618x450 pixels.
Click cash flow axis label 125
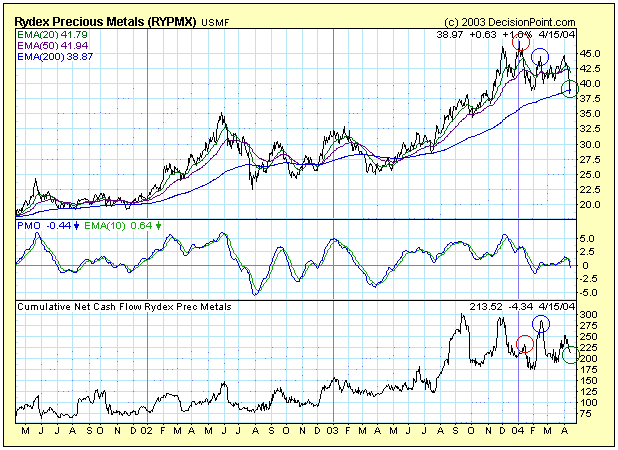588,392
